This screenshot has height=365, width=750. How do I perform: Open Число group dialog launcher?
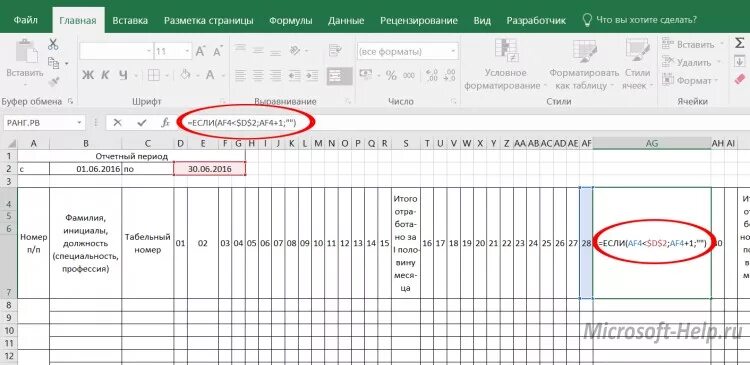(x=453, y=101)
